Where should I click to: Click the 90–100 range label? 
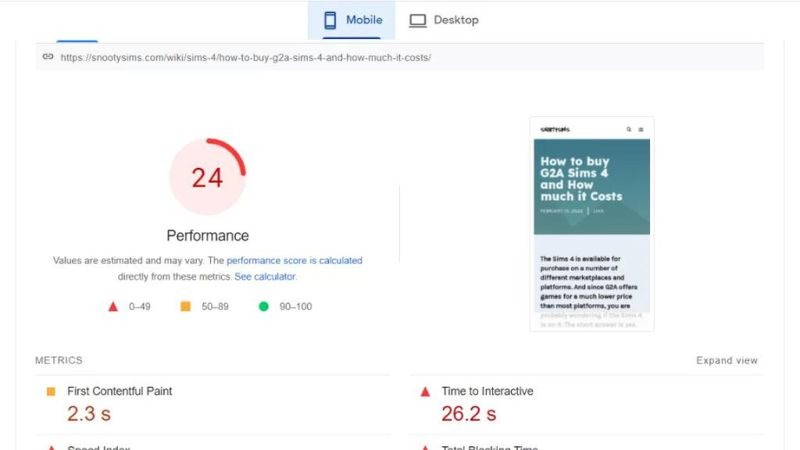[295, 307]
